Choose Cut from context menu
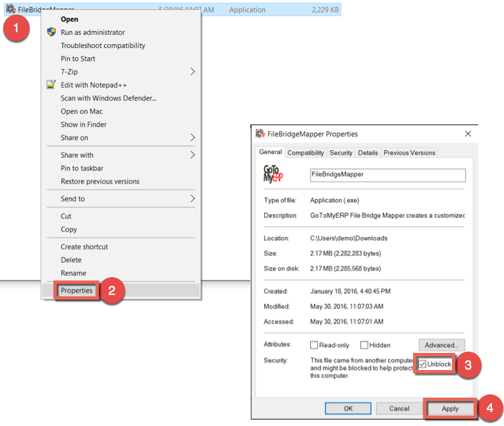 66,216
